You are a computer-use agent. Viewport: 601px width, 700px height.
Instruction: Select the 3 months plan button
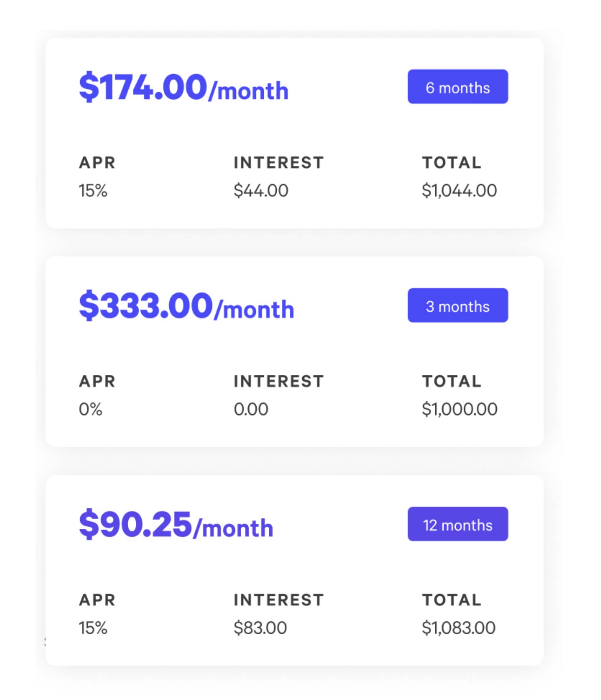tap(457, 306)
